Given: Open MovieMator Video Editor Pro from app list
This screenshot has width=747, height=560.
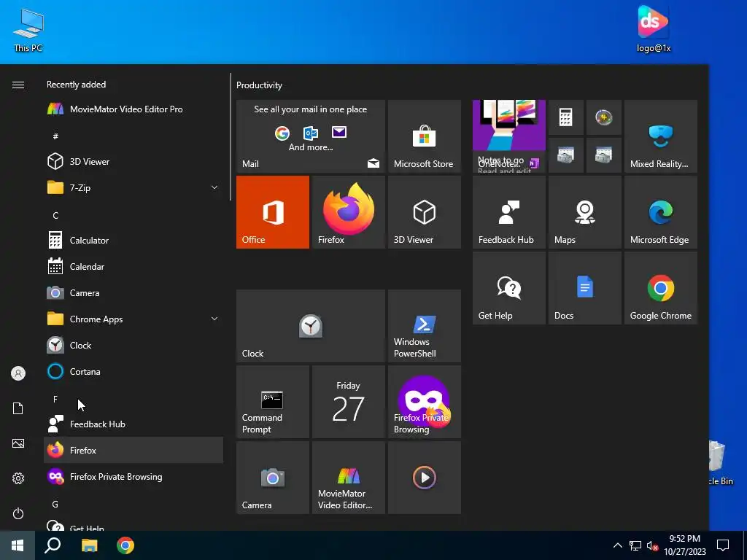Looking at the screenshot, I should (x=133, y=109).
